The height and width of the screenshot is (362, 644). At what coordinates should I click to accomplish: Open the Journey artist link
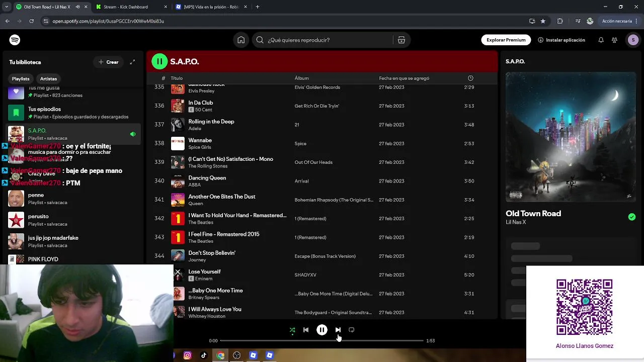pyautogui.click(x=197, y=260)
